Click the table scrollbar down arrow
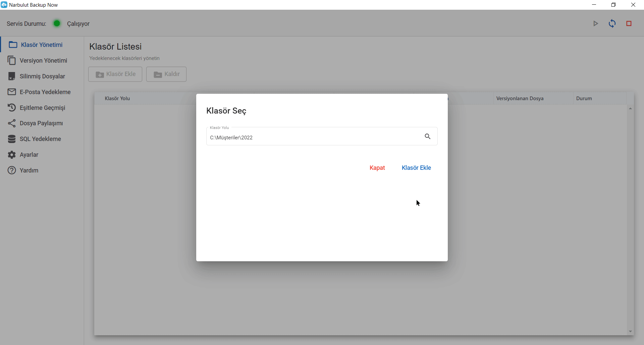644x345 pixels. [631, 332]
